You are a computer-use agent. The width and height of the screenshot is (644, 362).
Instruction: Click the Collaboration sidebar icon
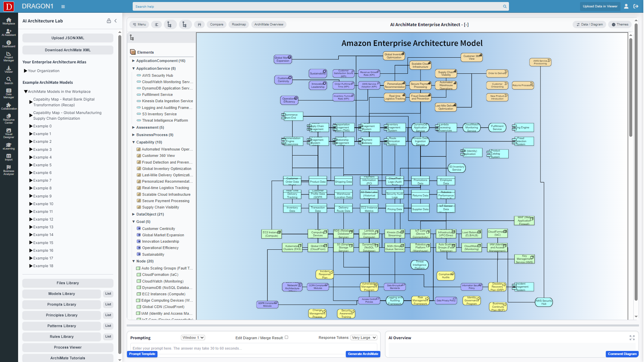pos(9,106)
